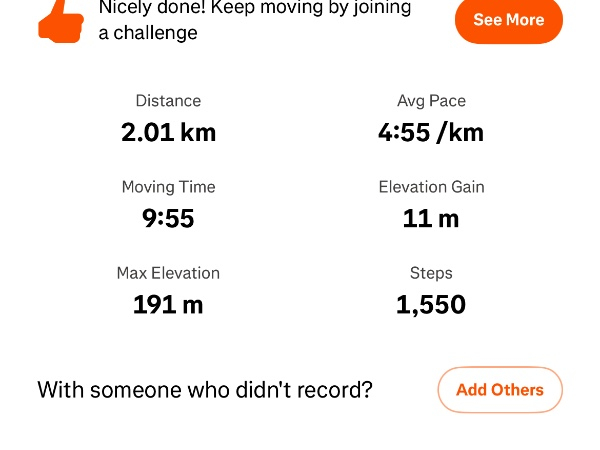Tap the "a challenge" text line
This screenshot has width=600, height=450.
(x=147, y=33)
